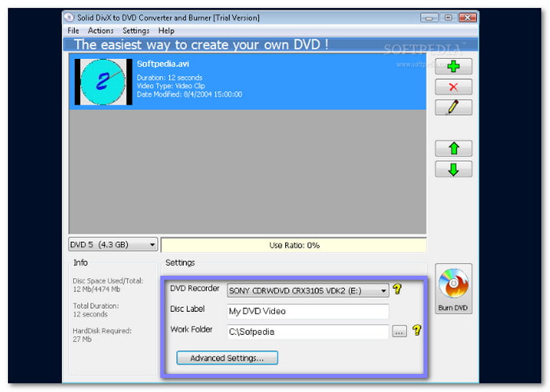This screenshot has width=550, height=392.
Task: Minimize the converter window
Action: tap(429, 17)
